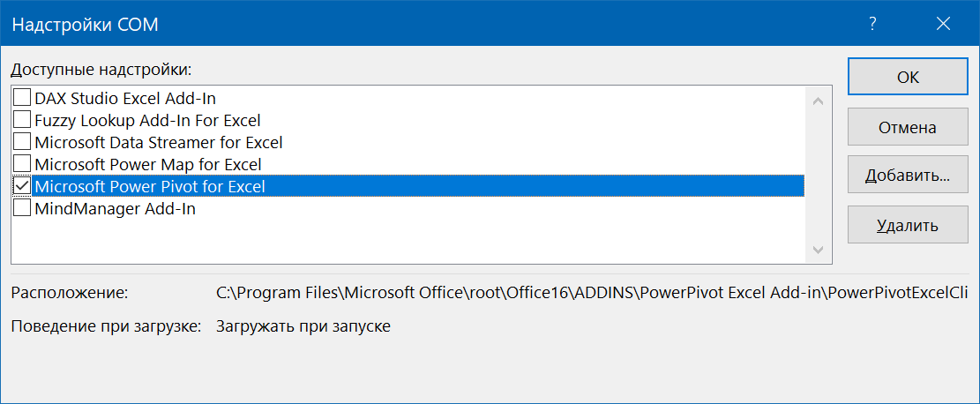Click the Расположение label

[70, 293]
